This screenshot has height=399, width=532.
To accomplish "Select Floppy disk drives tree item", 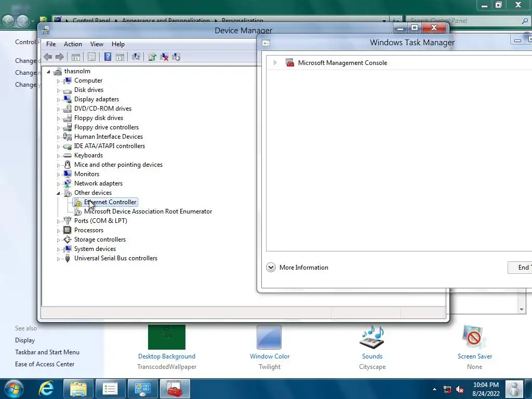I will tap(99, 118).
